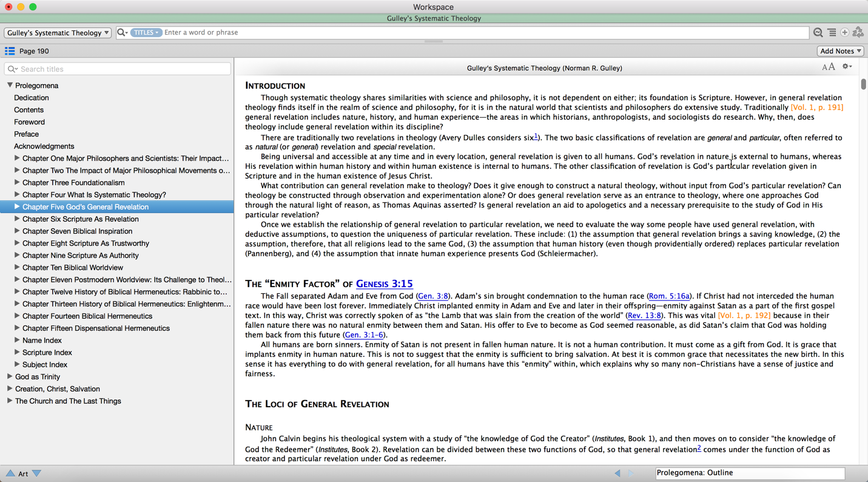Expand Name Index arrow
Image resolution: width=868 pixels, height=482 pixels.
[x=17, y=340]
